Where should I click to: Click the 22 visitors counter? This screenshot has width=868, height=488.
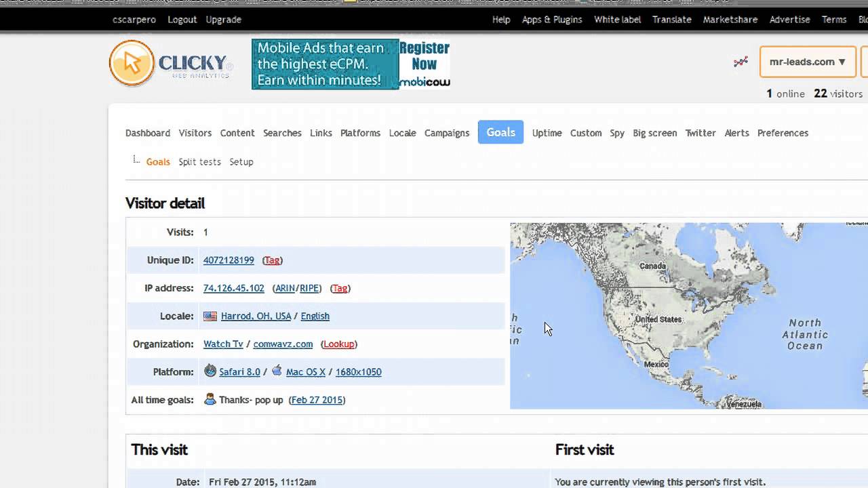pyautogui.click(x=838, y=94)
